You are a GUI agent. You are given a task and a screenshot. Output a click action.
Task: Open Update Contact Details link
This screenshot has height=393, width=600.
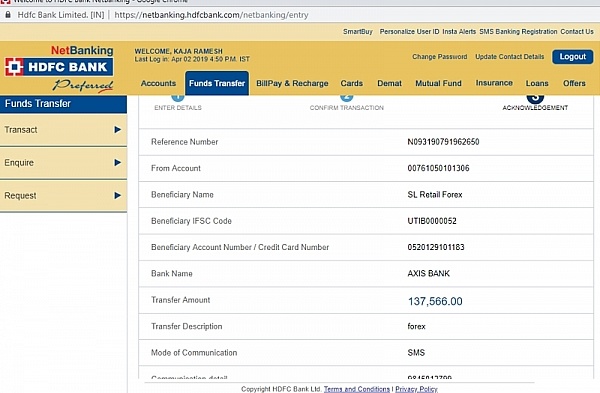click(510, 57)
